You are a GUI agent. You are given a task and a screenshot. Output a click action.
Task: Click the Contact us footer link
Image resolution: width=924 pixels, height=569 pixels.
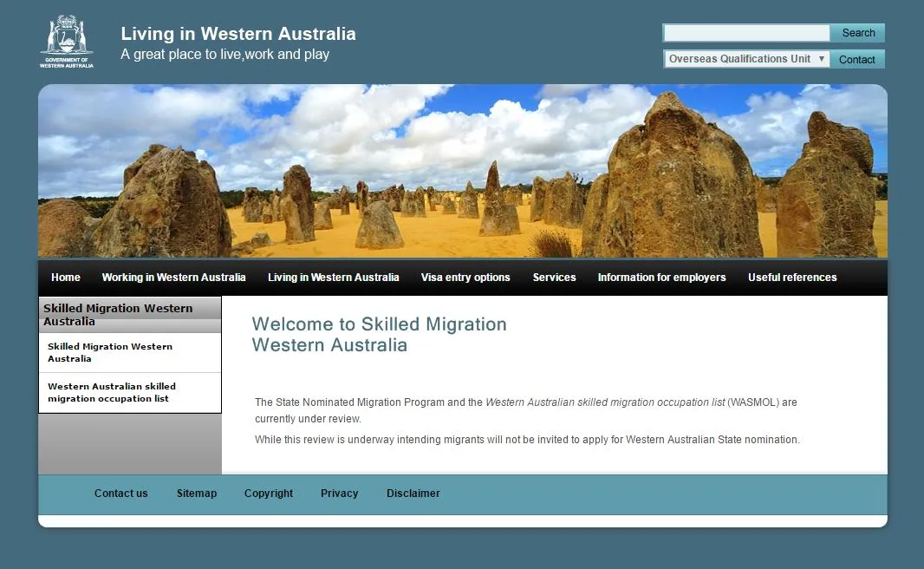[x=120, y=494]
